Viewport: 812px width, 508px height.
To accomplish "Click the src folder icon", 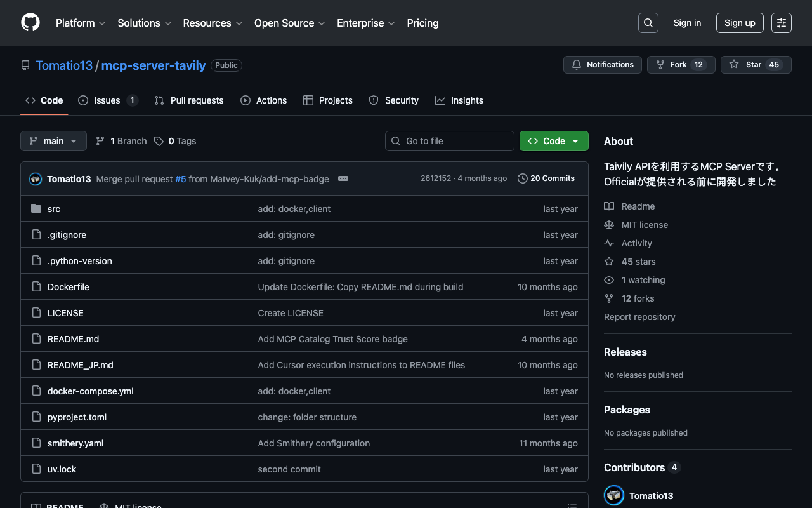I will [x=36, y=209].
